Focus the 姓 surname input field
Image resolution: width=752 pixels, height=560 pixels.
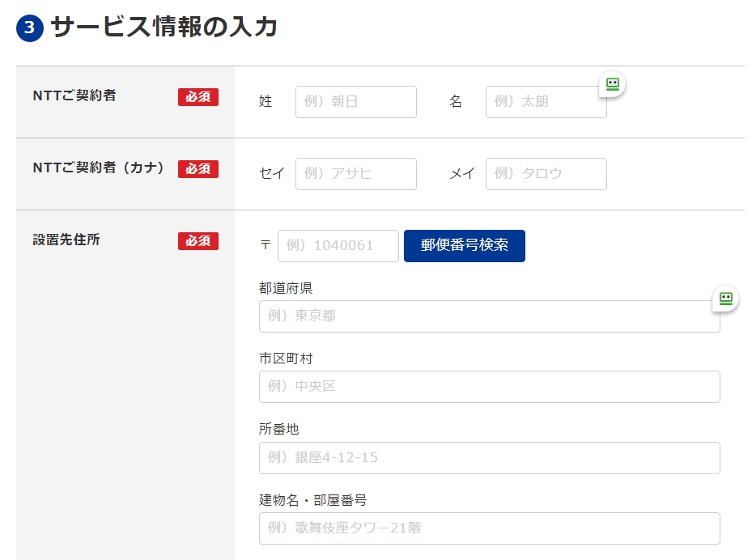click(355, 102)
